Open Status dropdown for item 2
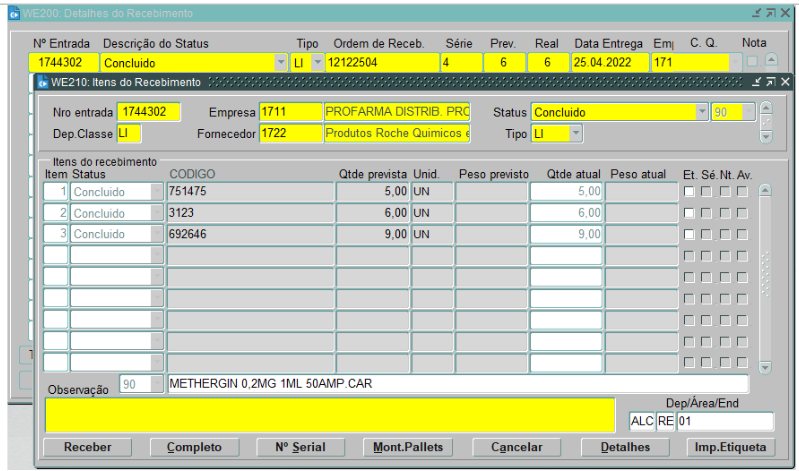799x471 pixels. point(157,213)
